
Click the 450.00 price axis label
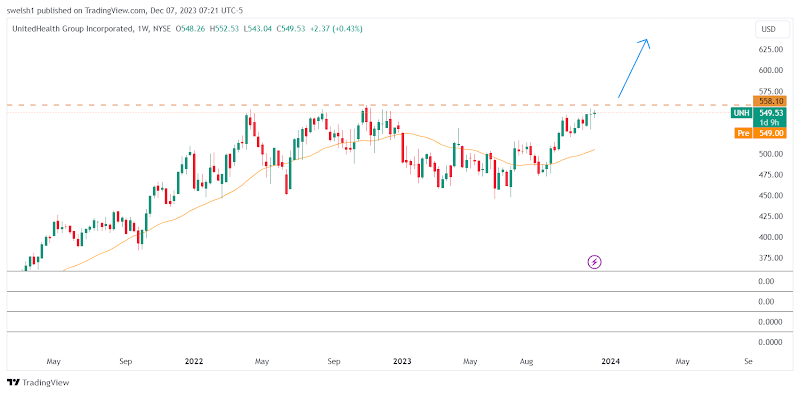click(771, 195)
